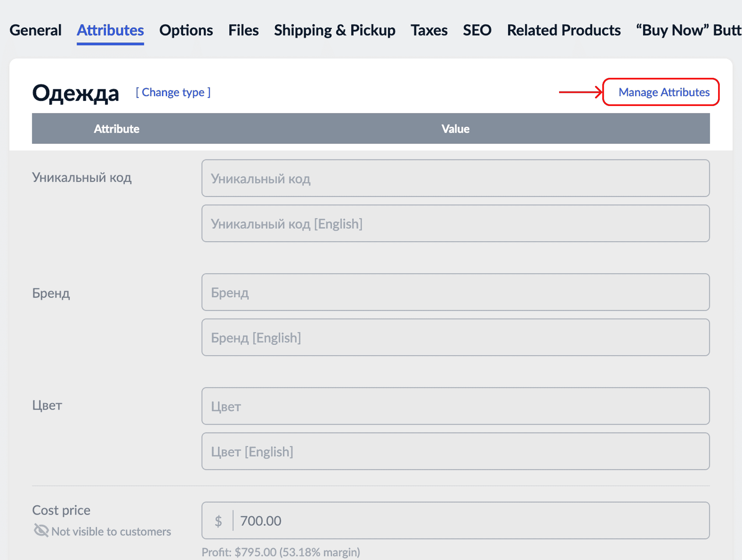Open the Manage Attributes link
This screenshot has width=742, height=560.
(x=664, y=92)
